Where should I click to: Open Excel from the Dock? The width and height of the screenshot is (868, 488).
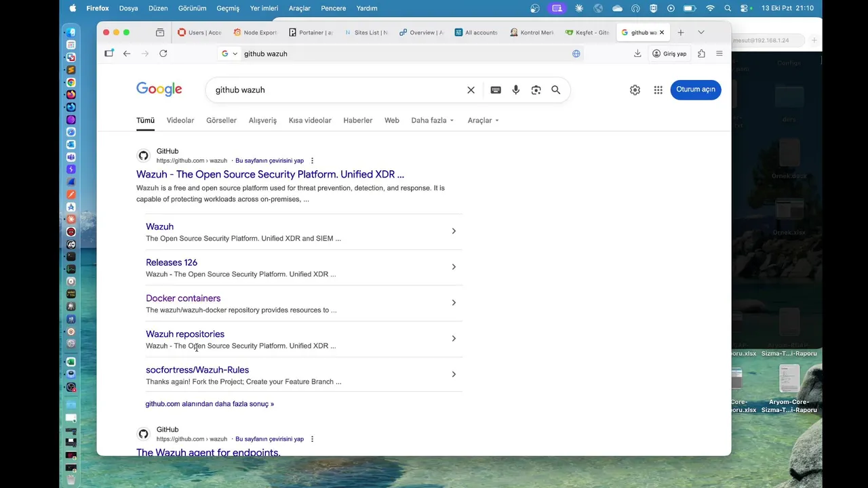tap(71, 362)
